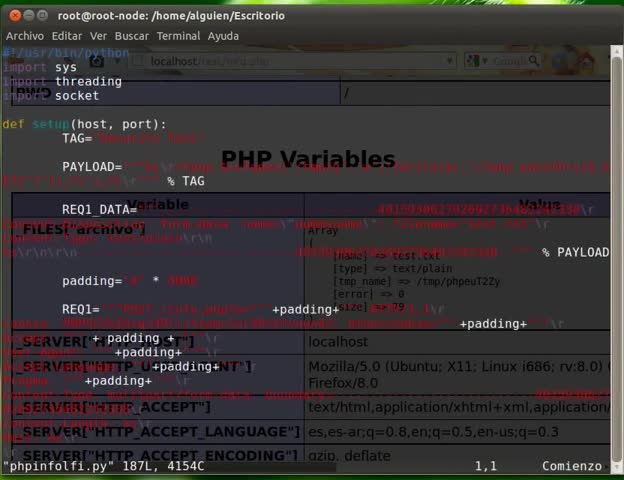Click the 'es,es-ar;q=0.8,en;q=0.5,en-us;q=0.3' value

click(433, 432)
